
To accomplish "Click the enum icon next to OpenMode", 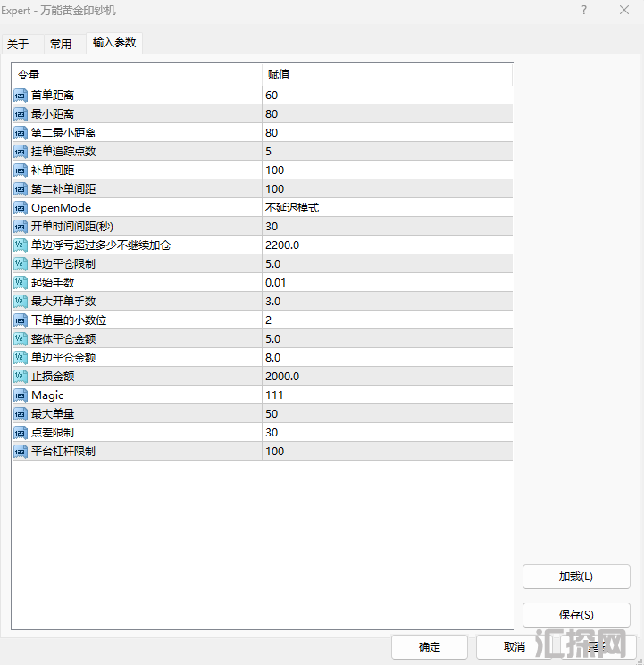I will tap(21, 208).
